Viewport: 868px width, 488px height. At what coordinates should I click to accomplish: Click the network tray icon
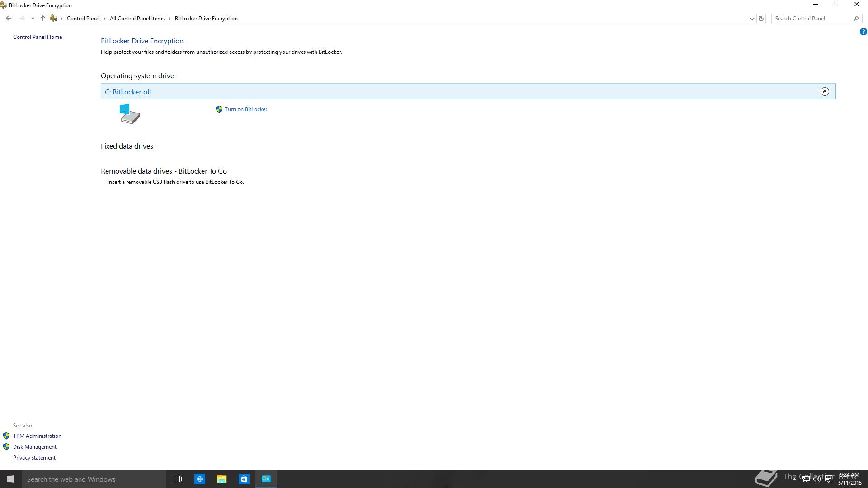[x=806, y=479]
